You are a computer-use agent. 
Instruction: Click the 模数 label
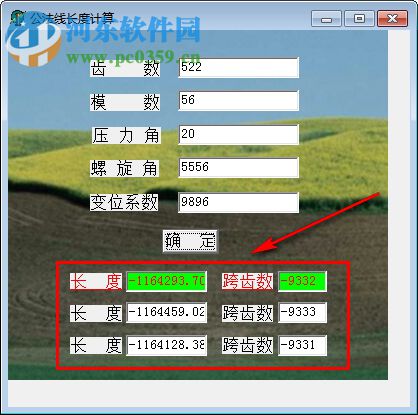(x=125, y=102)
